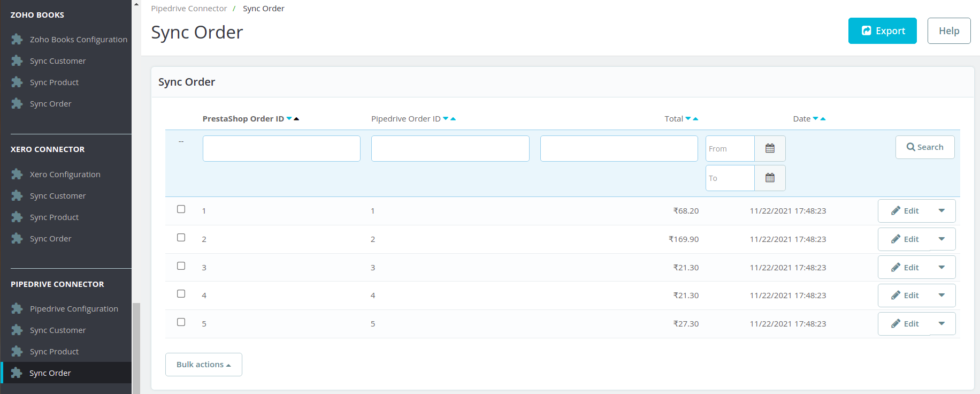The height and width of the screenshot is (394, 980).
Task: Click puzzle icon beside Pipedrive Configuration
Action: (x=17, y=308)
